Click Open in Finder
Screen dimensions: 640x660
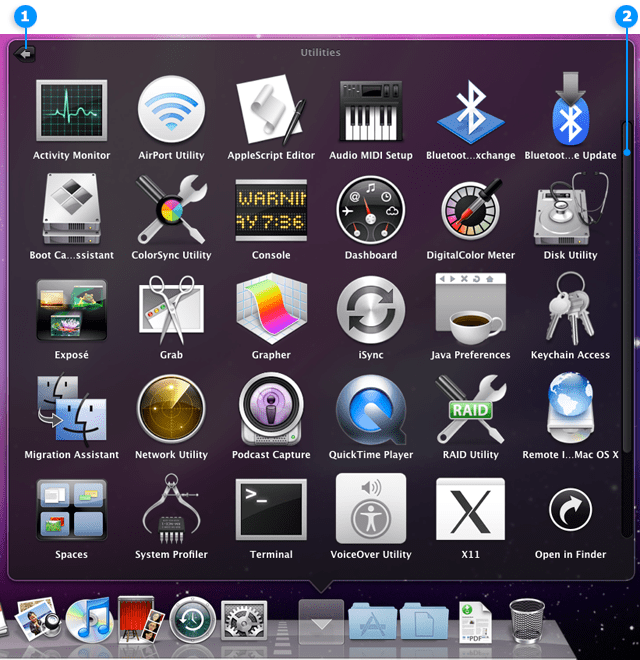coord(571,509)
